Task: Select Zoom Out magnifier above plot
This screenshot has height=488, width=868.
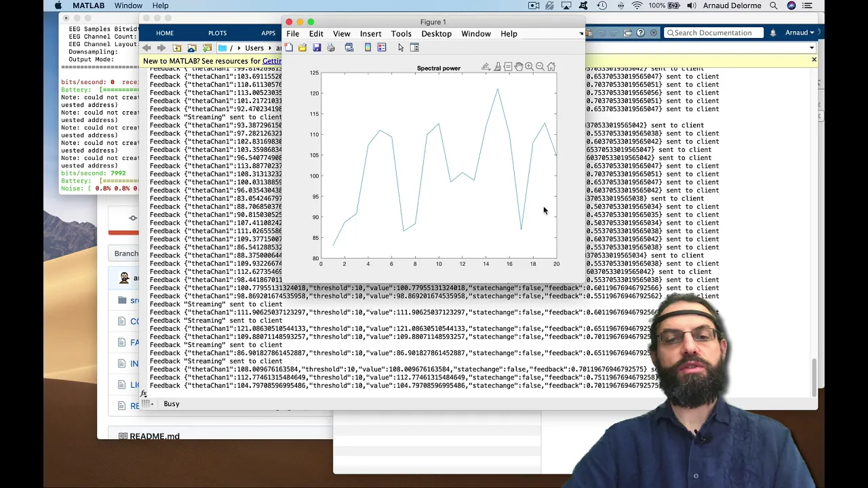Action: tap(540, 66)
